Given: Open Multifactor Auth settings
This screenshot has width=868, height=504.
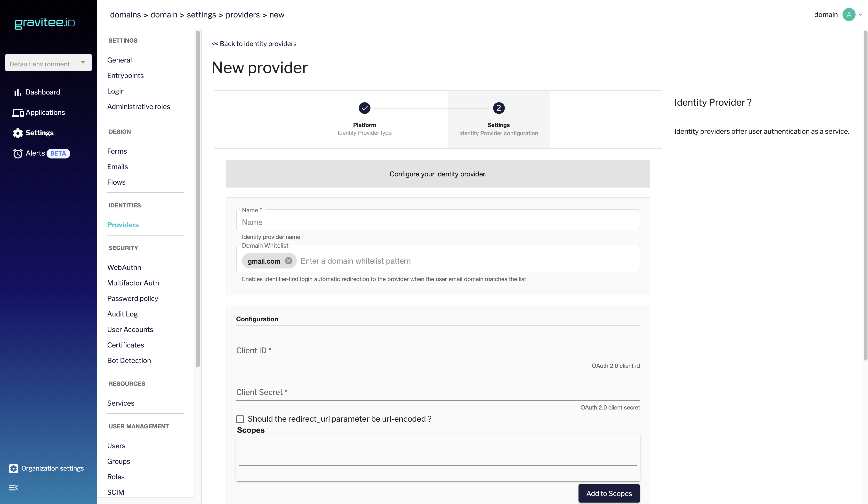Looking at the screenshot, I should pyautogui.click(x=133, y=283).
